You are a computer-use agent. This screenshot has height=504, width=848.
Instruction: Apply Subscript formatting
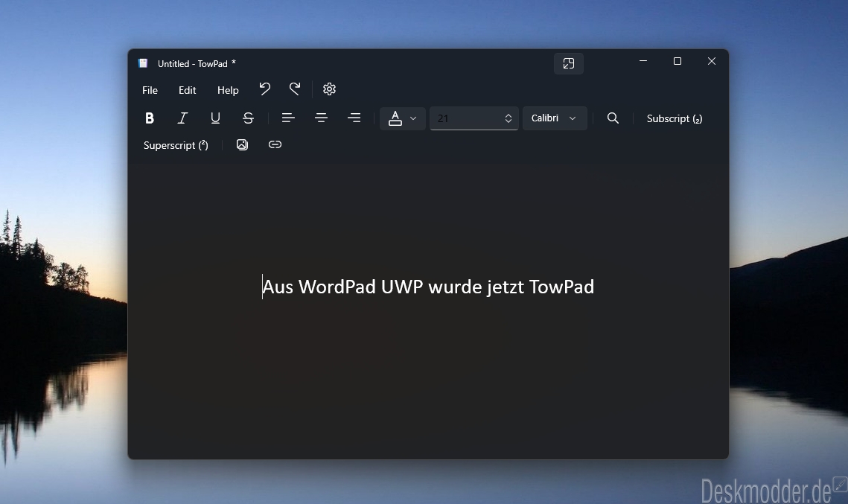(x=675, y=118)
